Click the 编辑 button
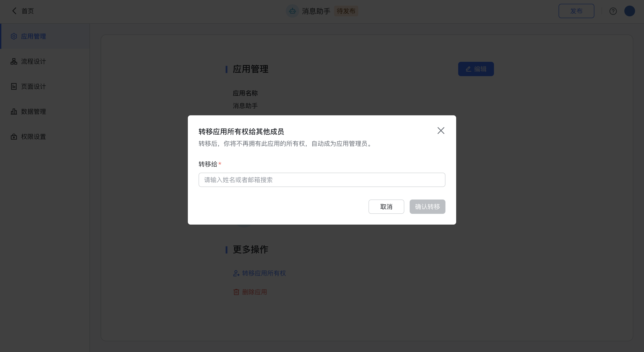 coord(476,69)
